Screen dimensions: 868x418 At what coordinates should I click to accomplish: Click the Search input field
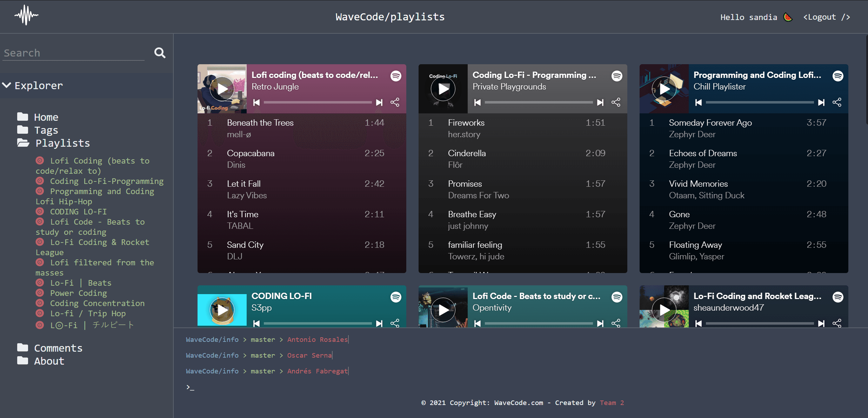click(73, 53)
